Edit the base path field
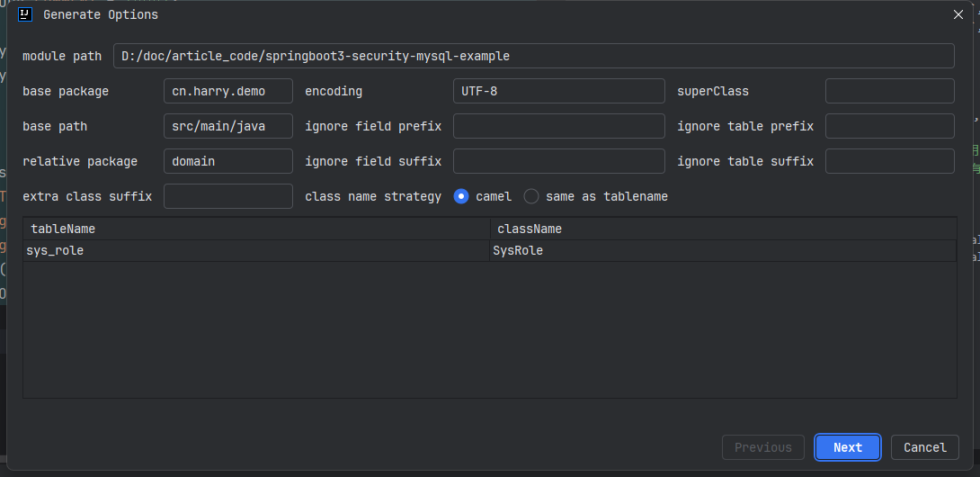 coord(228,126)
